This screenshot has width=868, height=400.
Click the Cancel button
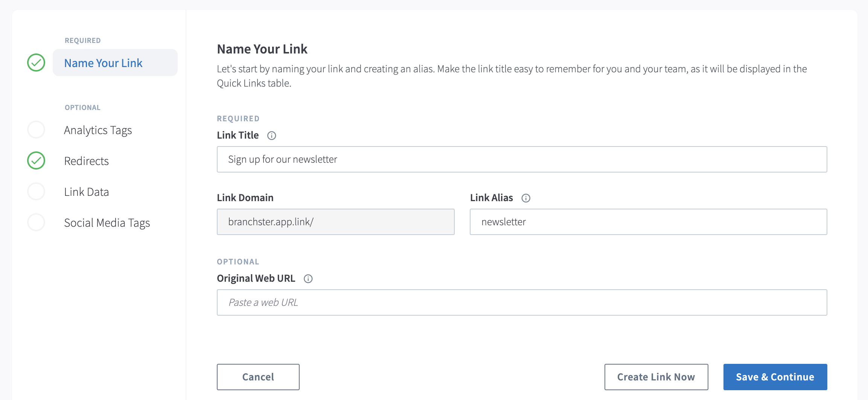[258, 377]
